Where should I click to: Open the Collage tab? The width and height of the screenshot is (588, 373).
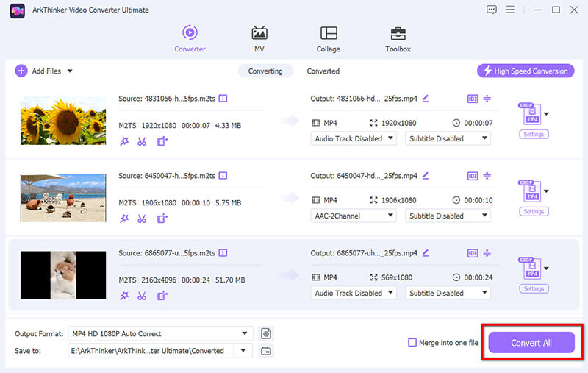[328, 39]
